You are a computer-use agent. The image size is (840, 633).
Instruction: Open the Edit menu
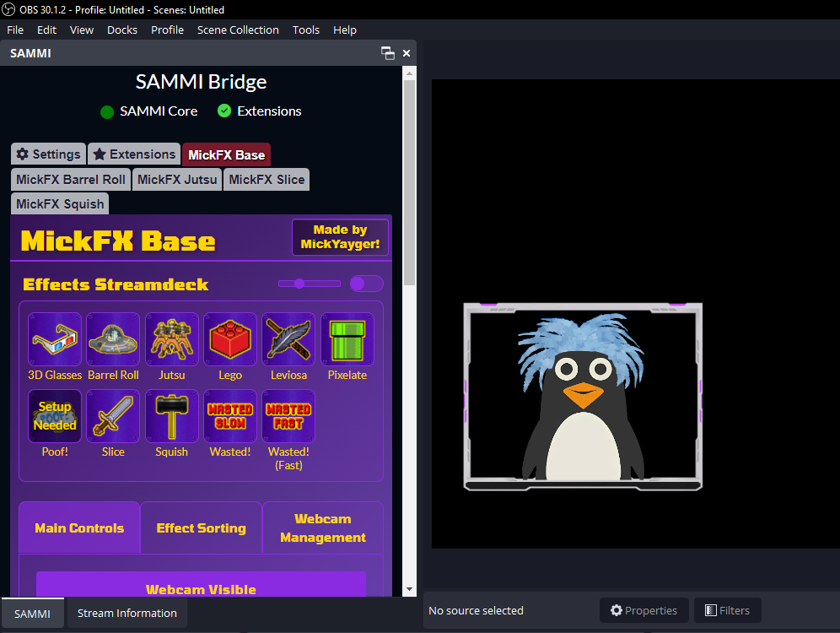click(46, 30)
